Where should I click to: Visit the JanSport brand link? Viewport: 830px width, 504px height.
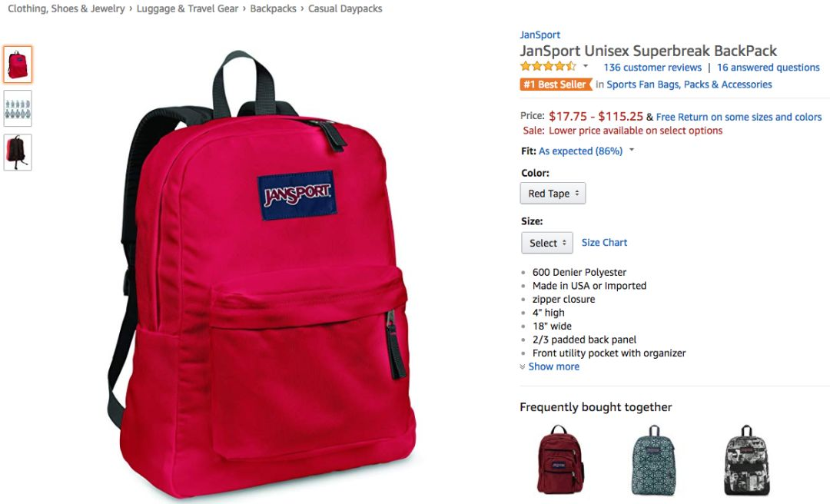coord(539,35)
